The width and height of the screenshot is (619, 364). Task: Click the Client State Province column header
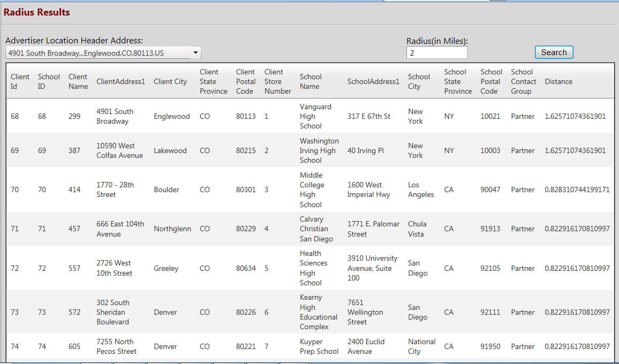point(214,81)
